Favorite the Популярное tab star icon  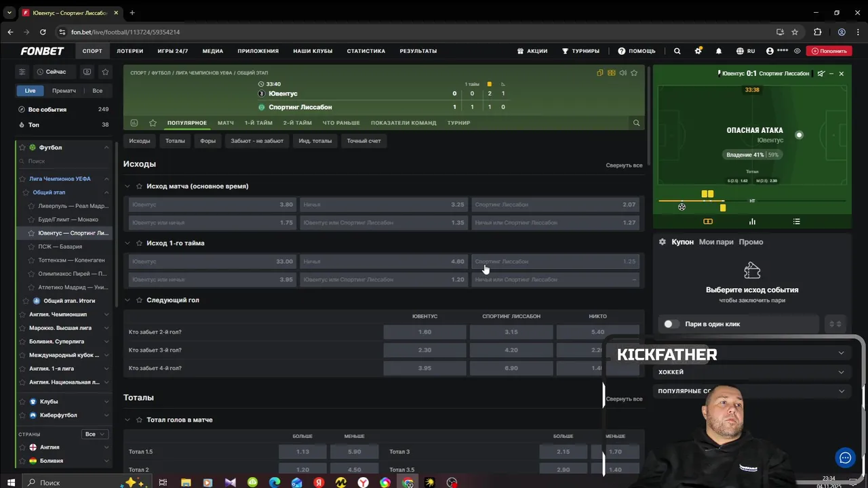tap(153, 123)
